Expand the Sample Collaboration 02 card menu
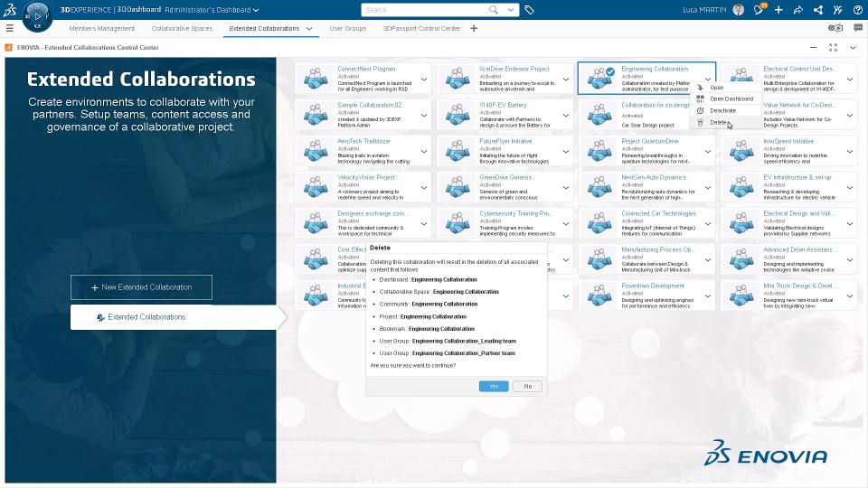The height and width of the screenshot is (488, 868). point(424,115)
